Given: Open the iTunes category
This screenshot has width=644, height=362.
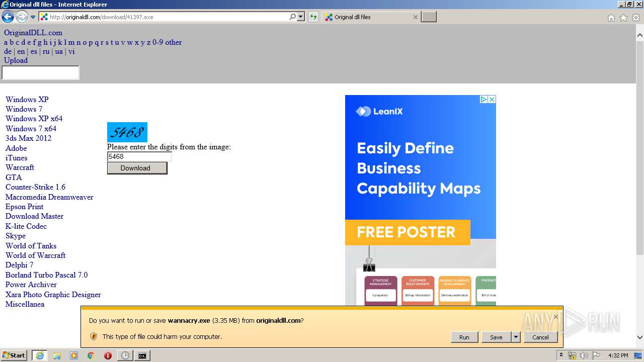Looking at the screenshot, I should pyautogui.click(x=17, y=158).
